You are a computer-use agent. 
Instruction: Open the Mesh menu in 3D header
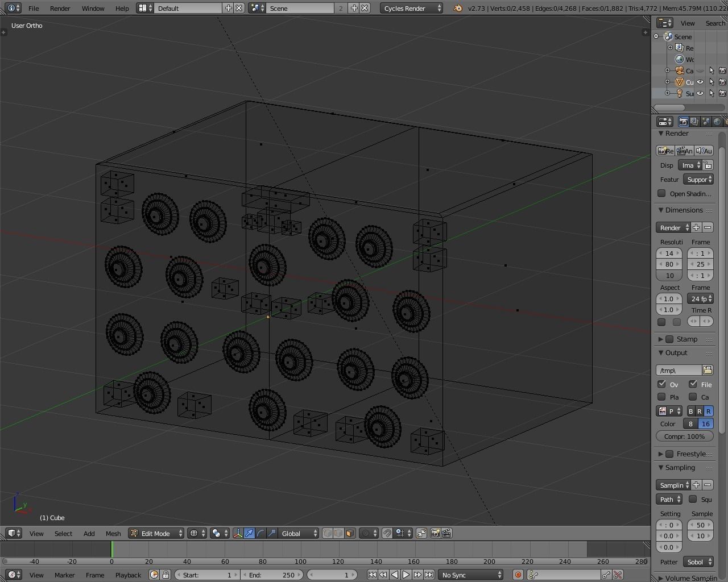[113, 533]
